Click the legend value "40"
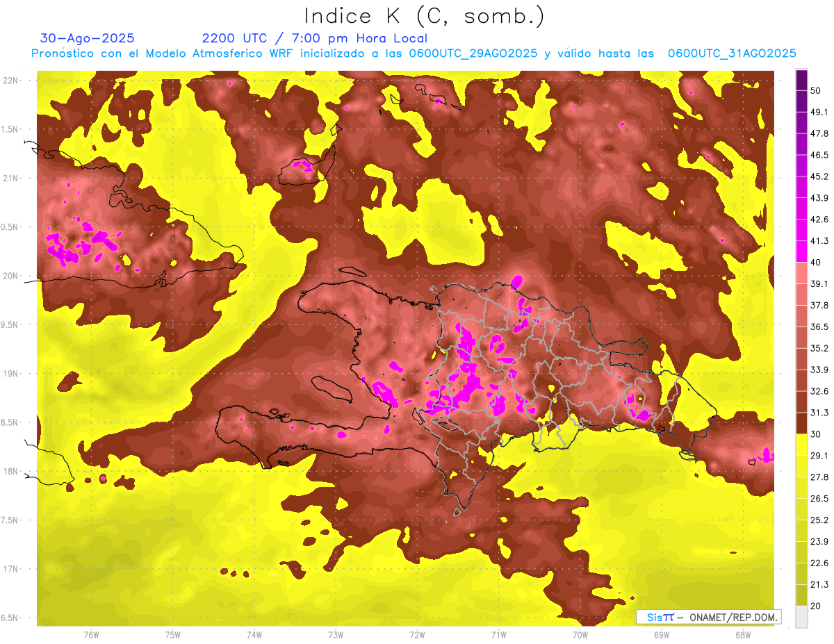 (x=817, y=263)
